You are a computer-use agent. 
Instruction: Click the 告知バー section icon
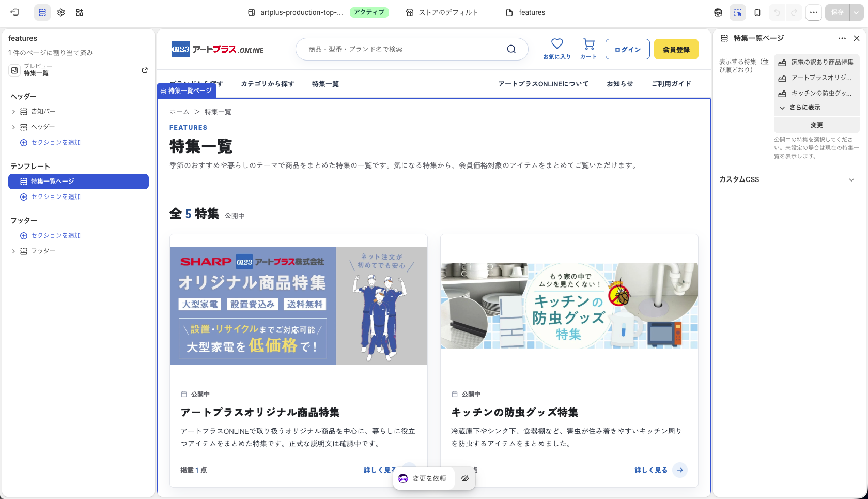click(24, 111)
